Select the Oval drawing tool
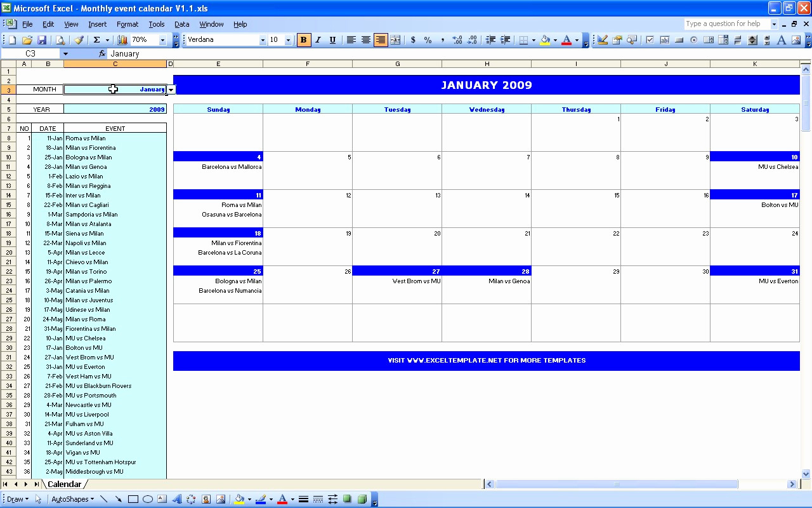812x508 pixels. click(148, 499)
